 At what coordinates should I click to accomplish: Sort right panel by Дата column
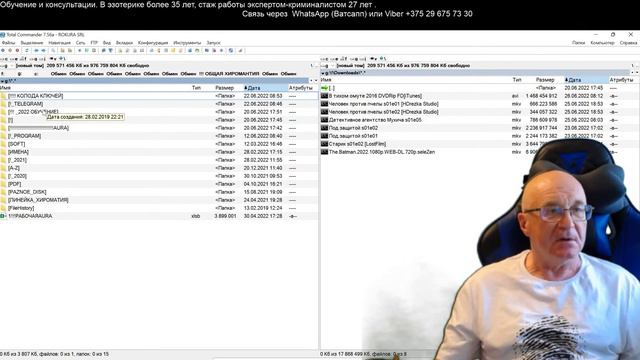click(586, 80)
